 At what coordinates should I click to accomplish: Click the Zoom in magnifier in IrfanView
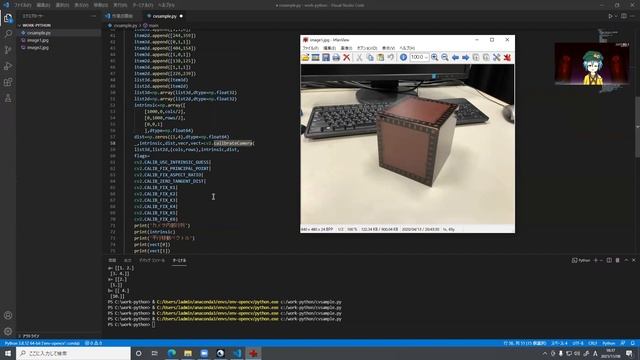pyautogui.click(x=435, y=58)
